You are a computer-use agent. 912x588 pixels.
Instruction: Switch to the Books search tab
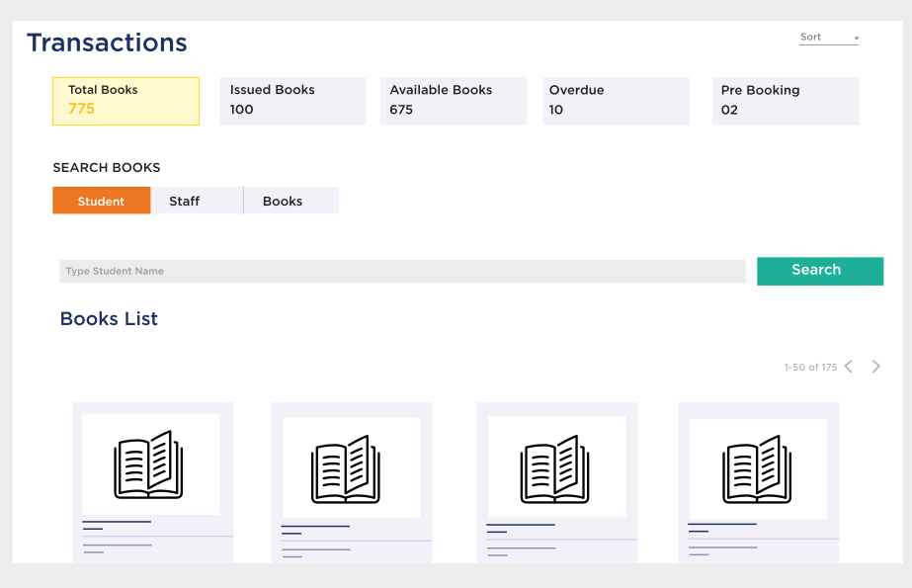pyautogui.click(x=283, y=201)
